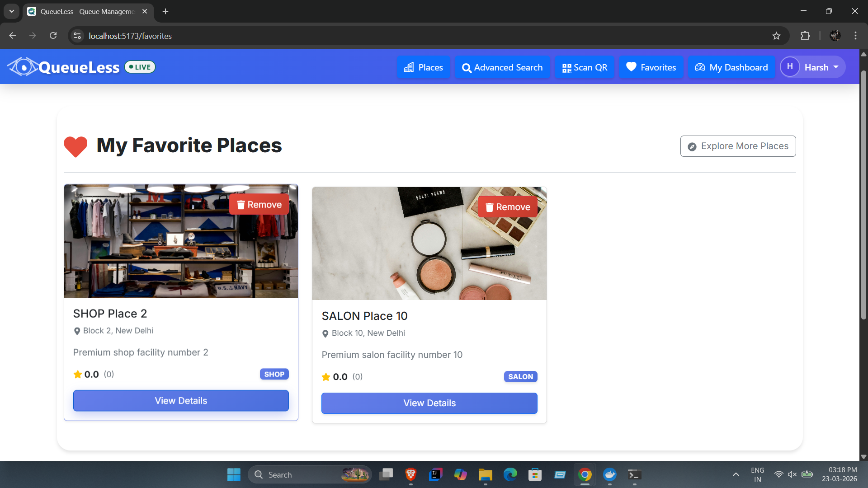Click SHOP Place 2 rating star
Image resolution: width=868 pixels, height=488 pixels.
click(78, 374)
